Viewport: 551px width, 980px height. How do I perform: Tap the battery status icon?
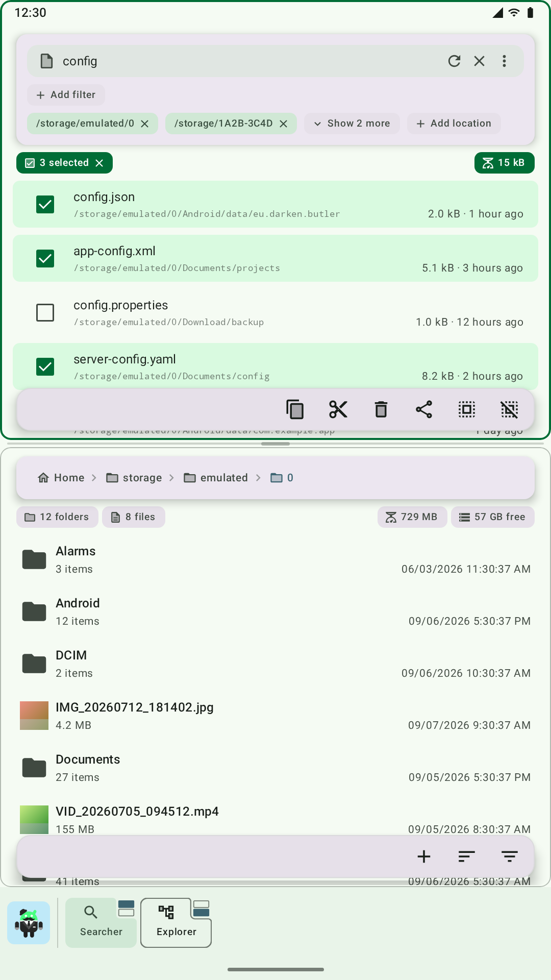click(531, 13)
